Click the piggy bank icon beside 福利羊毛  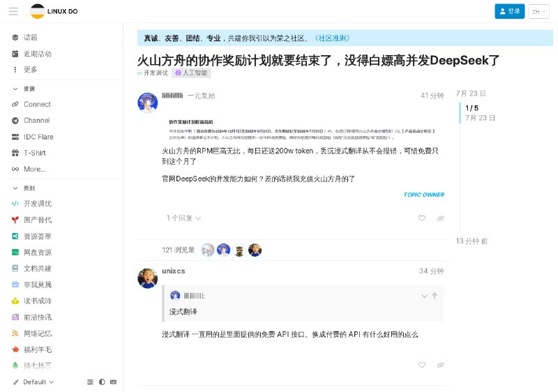coord(15,349)
